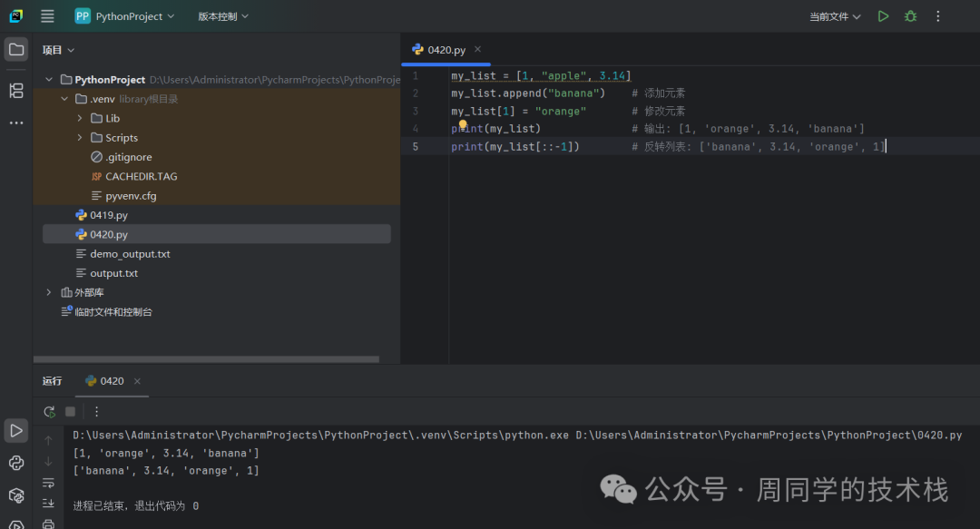980x529 pixels.
Task: Collapse the .venv folder node
Action: 64,99
